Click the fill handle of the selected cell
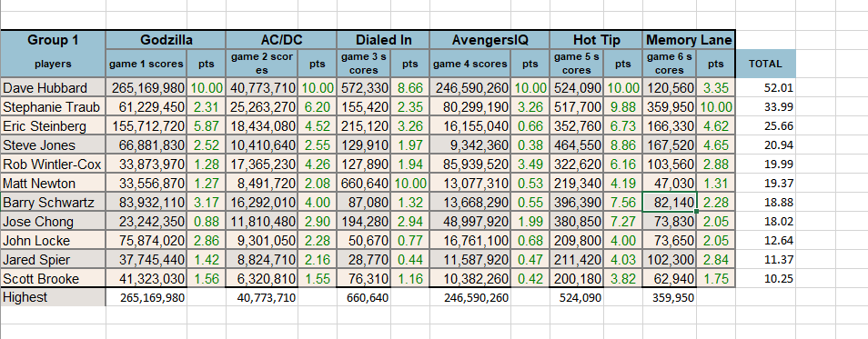868x339 pixels. coord(696,211)
